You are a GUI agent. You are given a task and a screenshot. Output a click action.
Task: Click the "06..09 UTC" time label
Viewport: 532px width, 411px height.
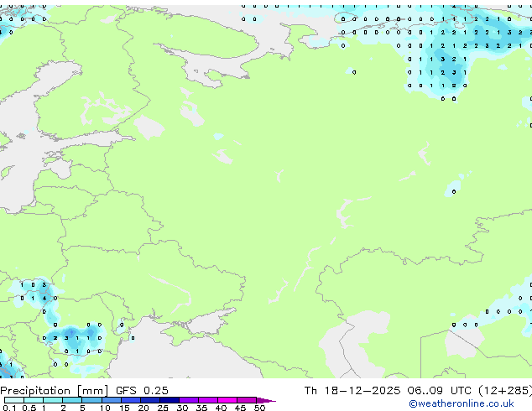point(440,391)
